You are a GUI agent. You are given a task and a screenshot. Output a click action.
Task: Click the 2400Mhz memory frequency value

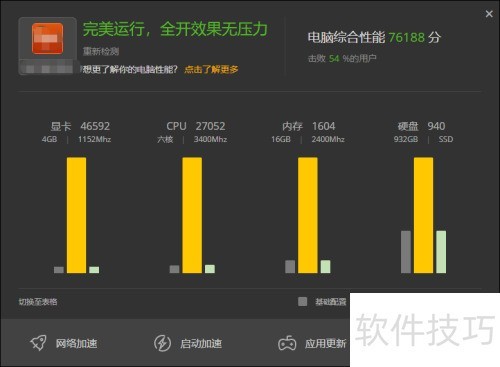pos(328,139)
